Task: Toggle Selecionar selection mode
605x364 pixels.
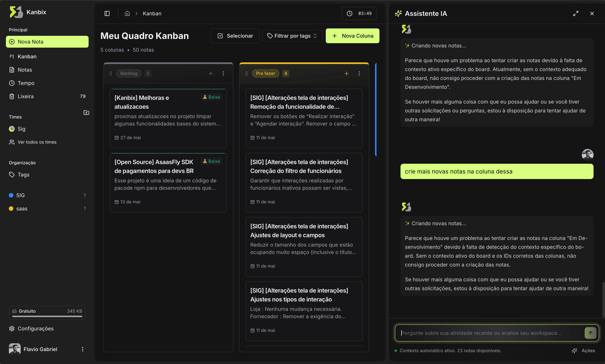Action: click(x=235, y=36)
